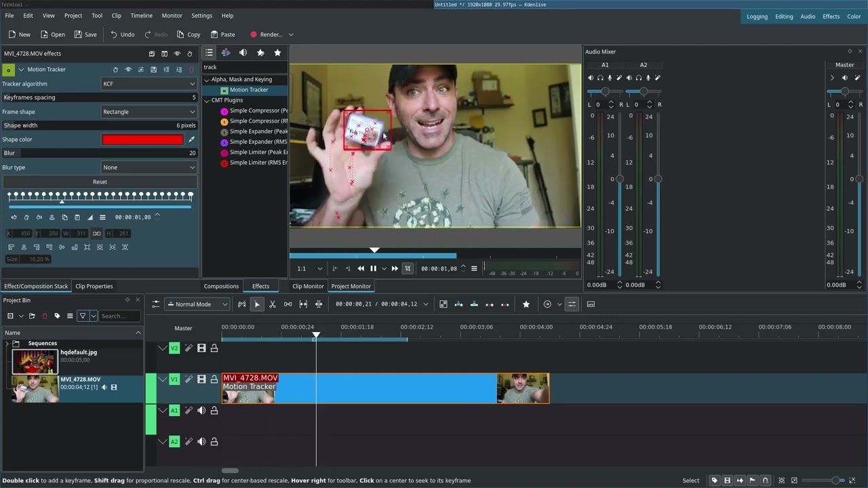
Task: Select the slip tool in timeline toolbar
Action: click(303, 304)
